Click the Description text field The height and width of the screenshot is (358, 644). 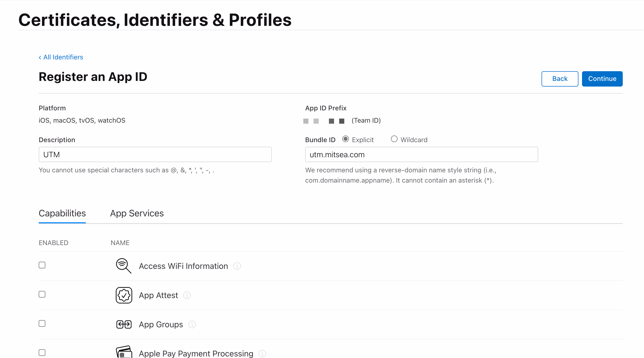coord(155,154)
